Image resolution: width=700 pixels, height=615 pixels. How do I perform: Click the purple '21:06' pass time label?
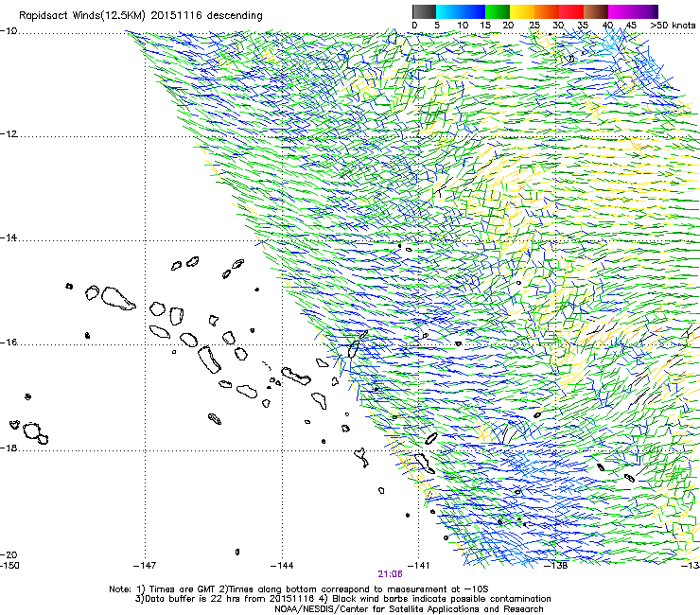[x=390, y=574]
